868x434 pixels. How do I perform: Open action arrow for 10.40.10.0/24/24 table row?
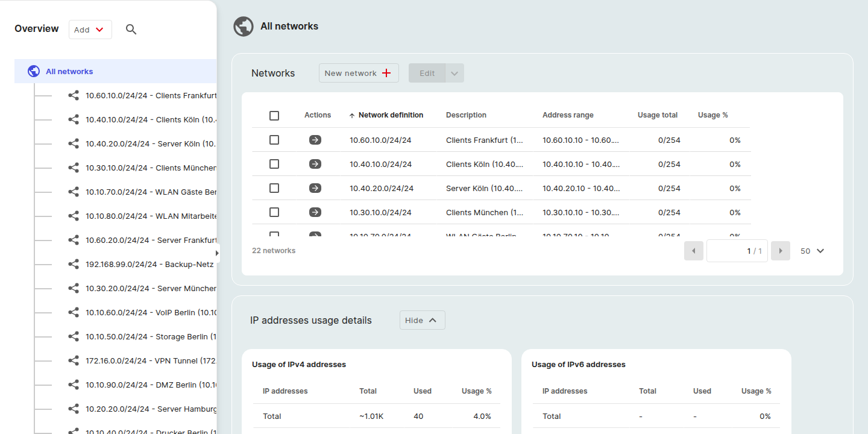[315, 164]
